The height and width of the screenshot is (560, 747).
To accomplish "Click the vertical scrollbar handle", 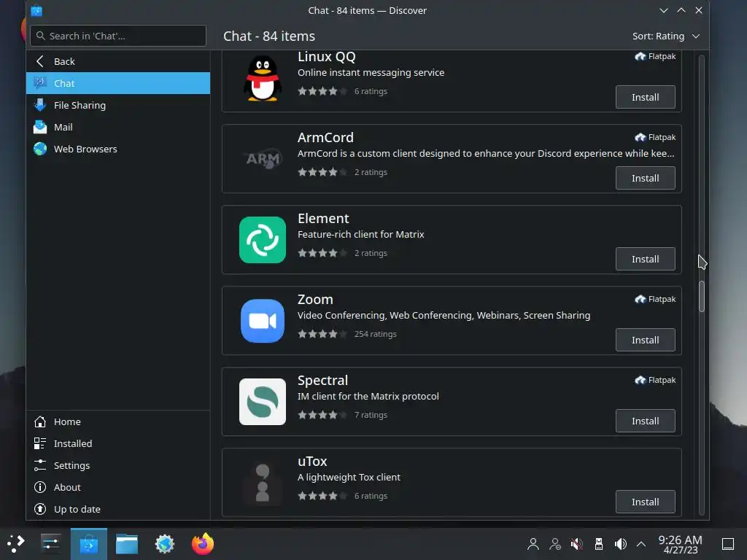I will (x=701, y=297).
